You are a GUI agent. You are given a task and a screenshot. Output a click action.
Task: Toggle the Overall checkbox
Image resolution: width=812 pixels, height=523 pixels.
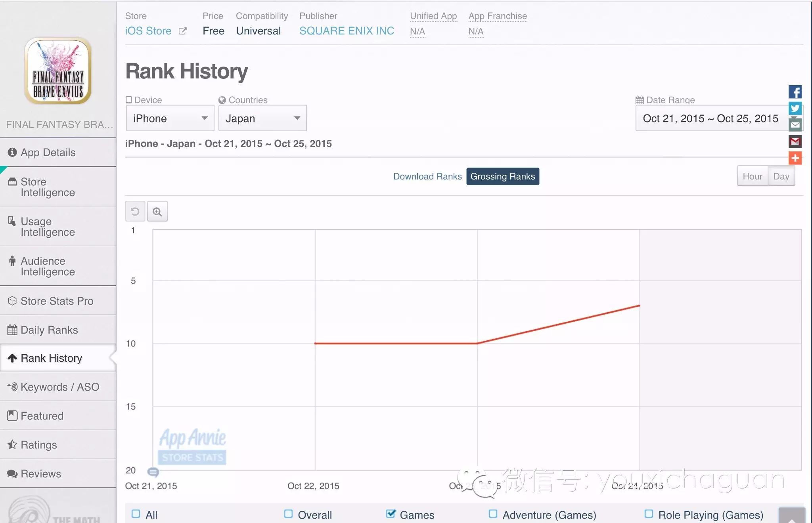tap(289, 514)
